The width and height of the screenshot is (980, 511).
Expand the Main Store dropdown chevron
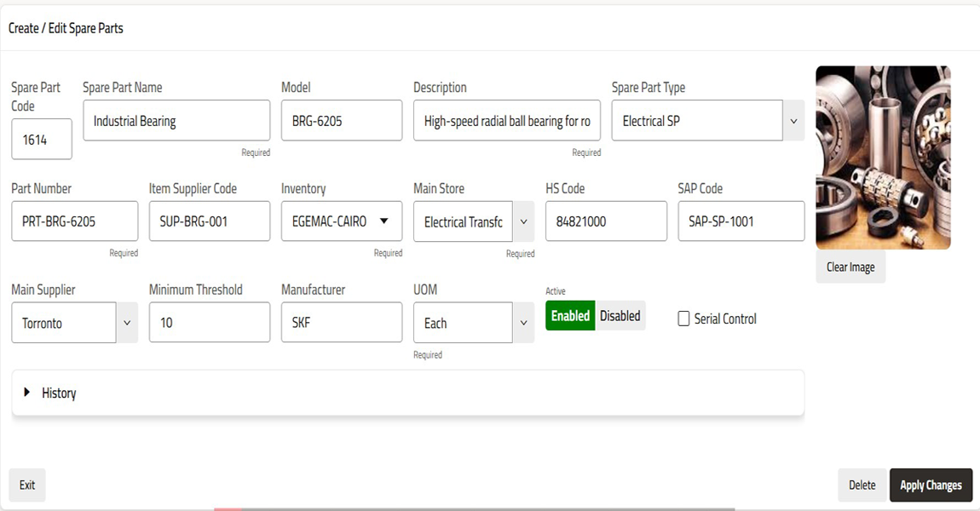click(523, 221)
